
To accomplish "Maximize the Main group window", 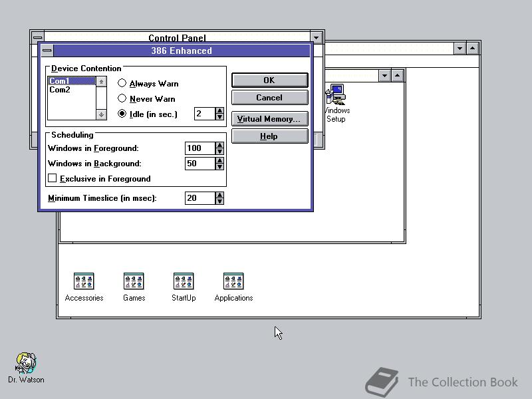I will 397,76.
